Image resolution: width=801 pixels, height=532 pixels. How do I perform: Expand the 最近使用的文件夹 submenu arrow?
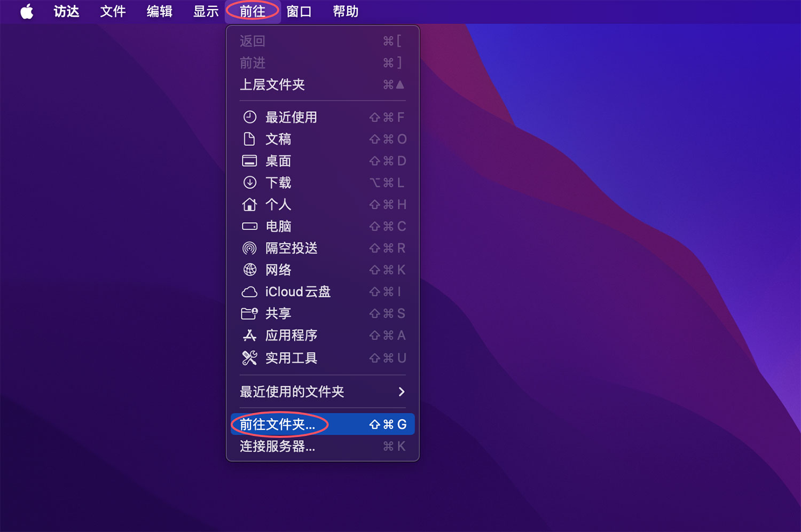pyautogui.click(x=401, y=392)
